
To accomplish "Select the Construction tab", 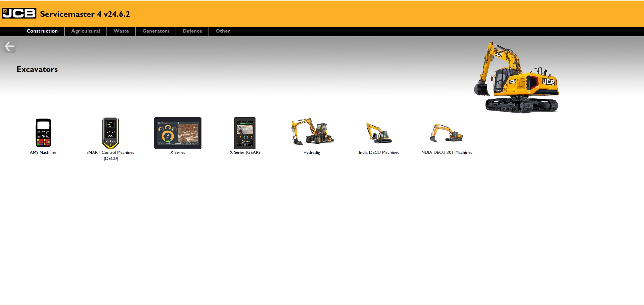I will [42, 31].
